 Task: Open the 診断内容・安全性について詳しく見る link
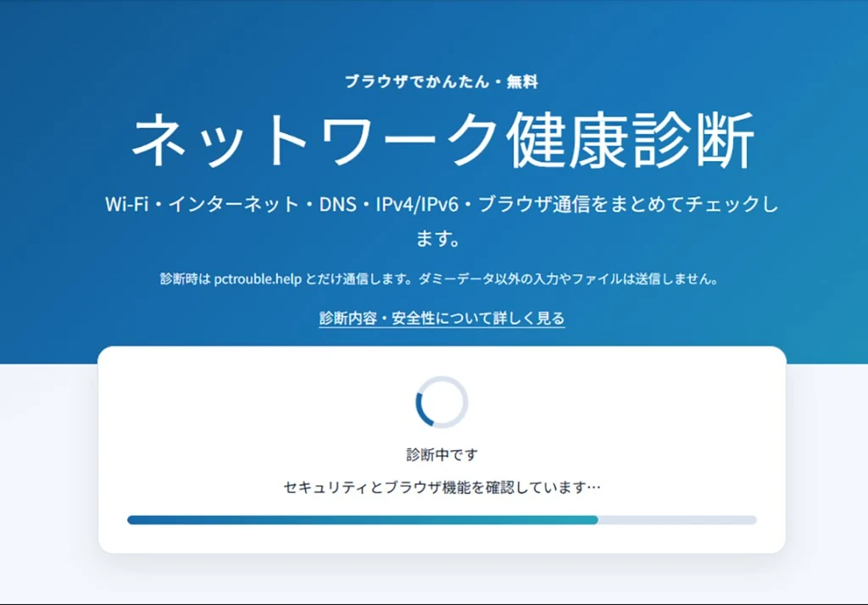point(442,319)
